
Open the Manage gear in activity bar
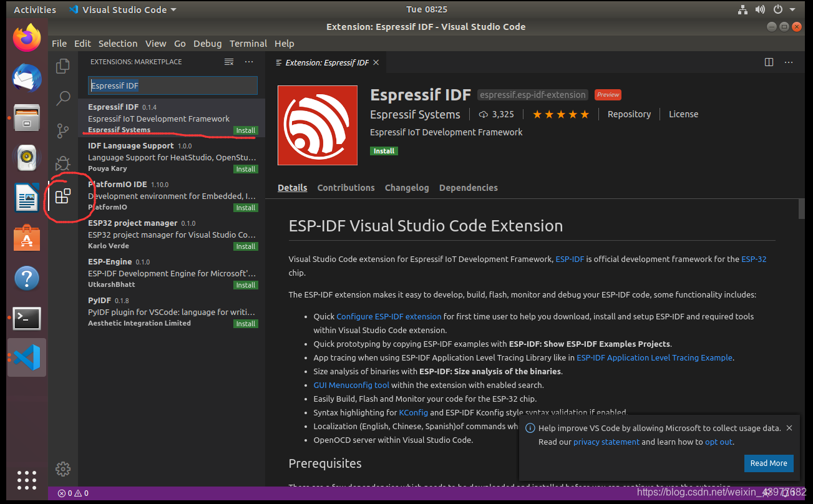coord(63,468)
